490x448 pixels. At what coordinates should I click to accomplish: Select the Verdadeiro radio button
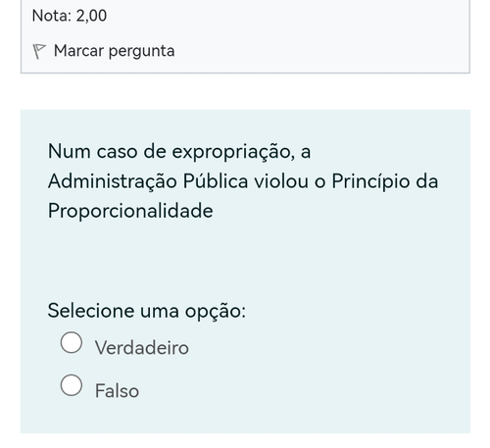click(72, 342)
